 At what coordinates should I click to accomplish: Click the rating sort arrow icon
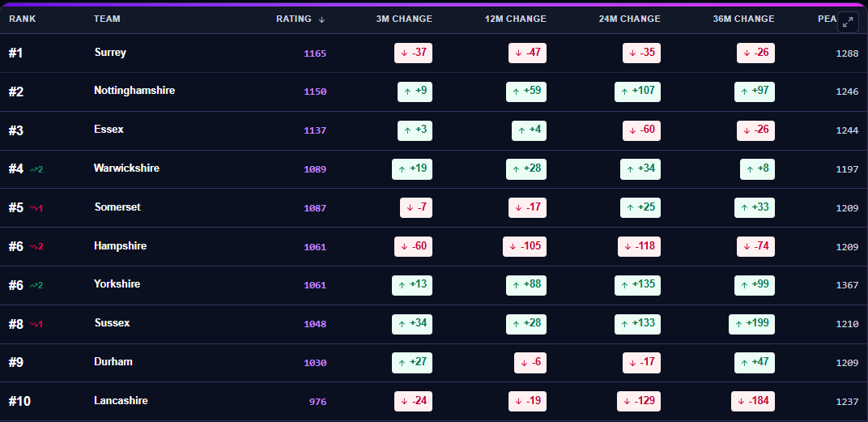321,19
